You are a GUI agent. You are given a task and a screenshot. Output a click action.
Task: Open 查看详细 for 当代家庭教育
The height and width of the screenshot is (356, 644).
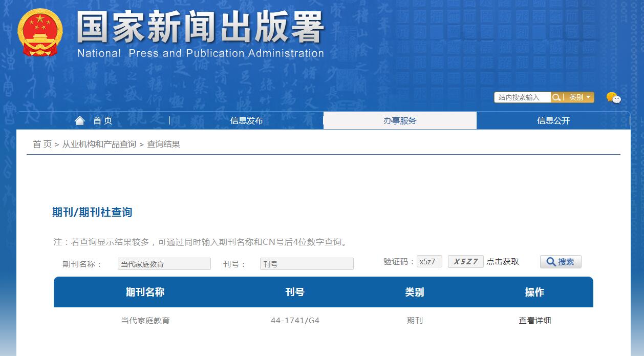coord(534,320)
